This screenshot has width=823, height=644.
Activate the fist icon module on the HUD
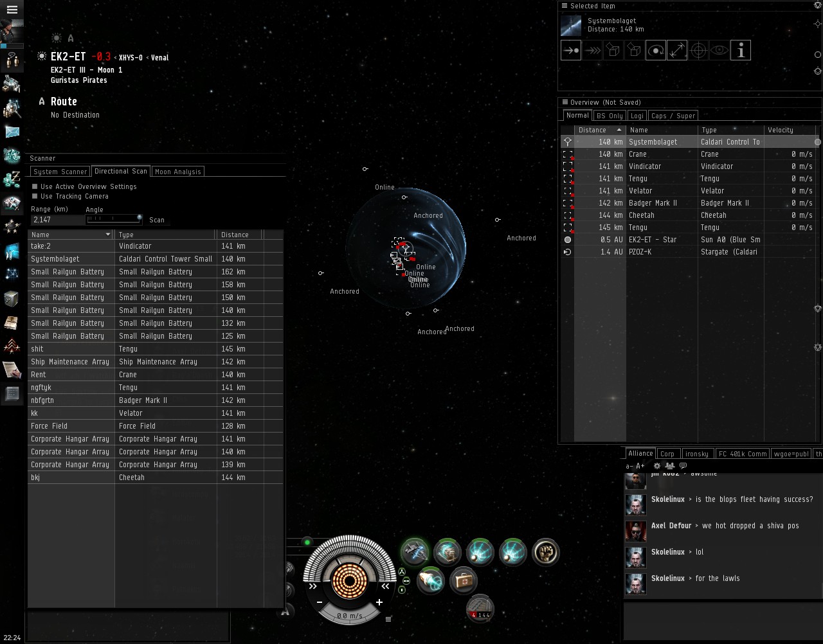pyautogui.click(x=546, y=553)
